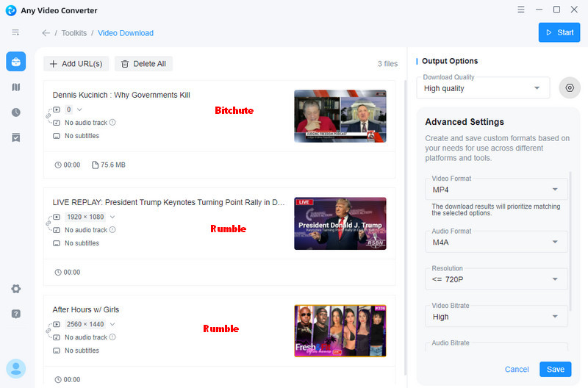Expand 1920 × 1080 resolution chevron
Viewport: 588px width, 388px height.
point(112,217)
